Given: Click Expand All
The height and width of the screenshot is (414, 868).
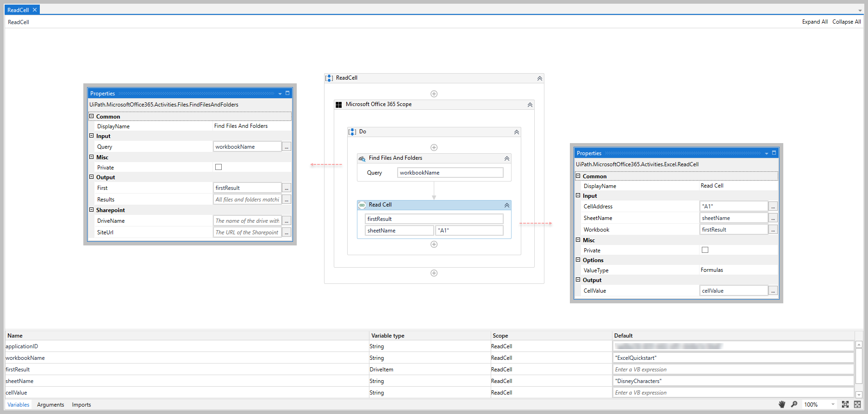Looking at the screenshot, I should 815,22.
